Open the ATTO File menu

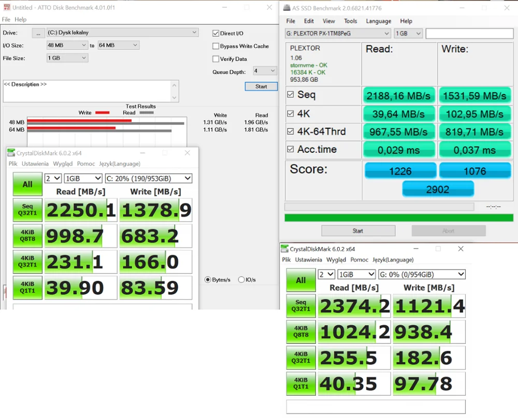click(x=6, y=20)
